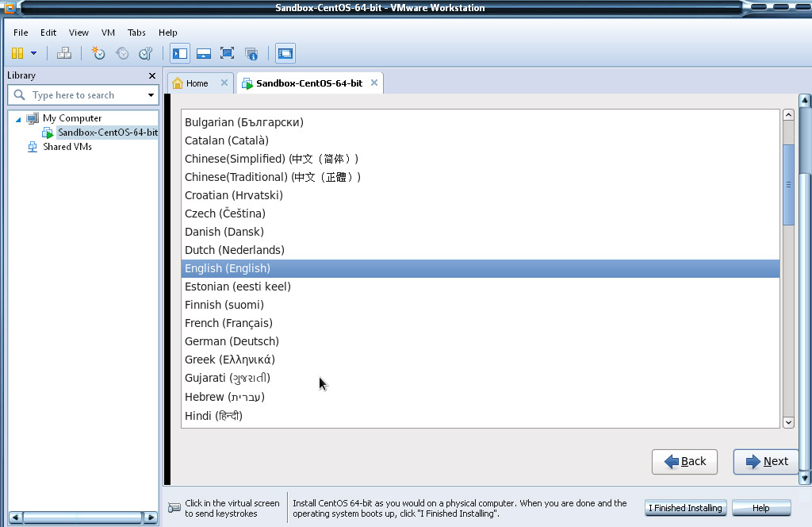Click language list scroll up arrow

pos(788,115)
